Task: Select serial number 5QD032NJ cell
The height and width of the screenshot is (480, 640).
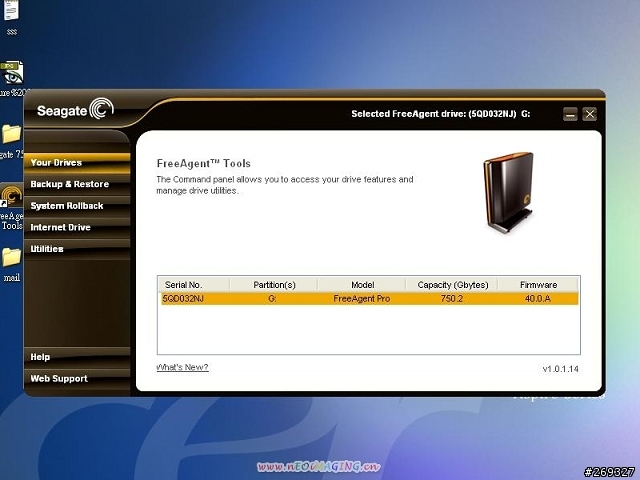Action: (x=183, y=299)
